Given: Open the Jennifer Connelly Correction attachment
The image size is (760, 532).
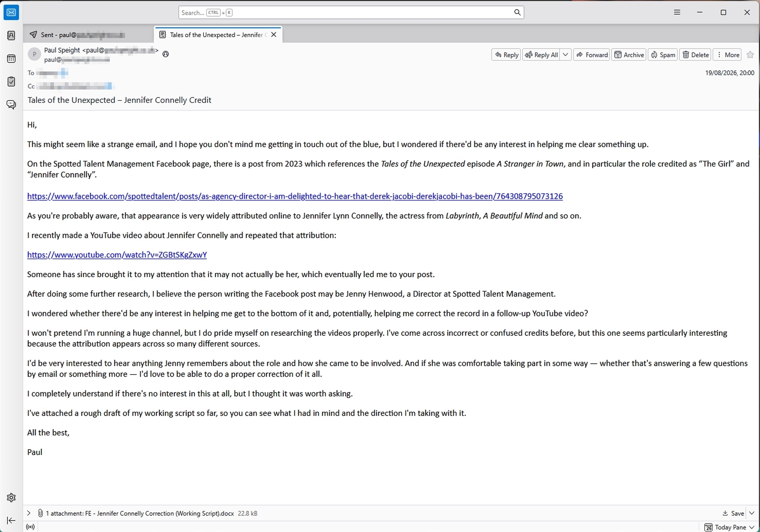Looking at the screenshot, I should click(x=160, y=513).
